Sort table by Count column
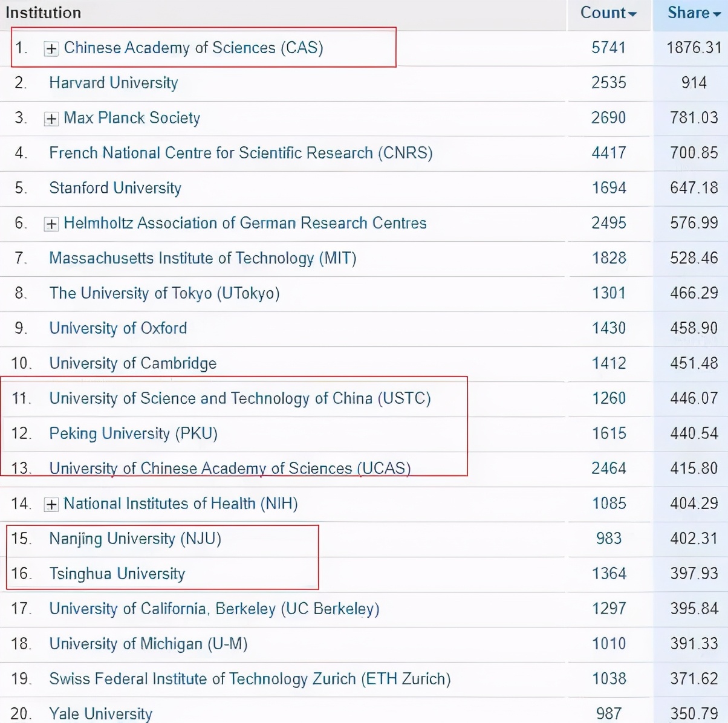This screenshot has width=728, height=723. 608,13
